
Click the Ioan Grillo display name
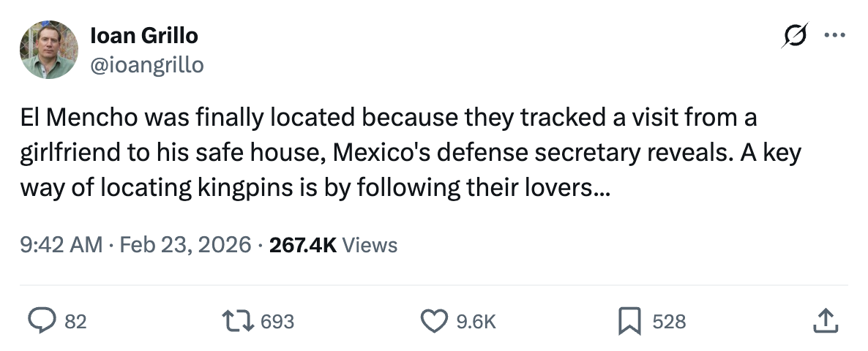pyautogui.click(x=144, y=34)
